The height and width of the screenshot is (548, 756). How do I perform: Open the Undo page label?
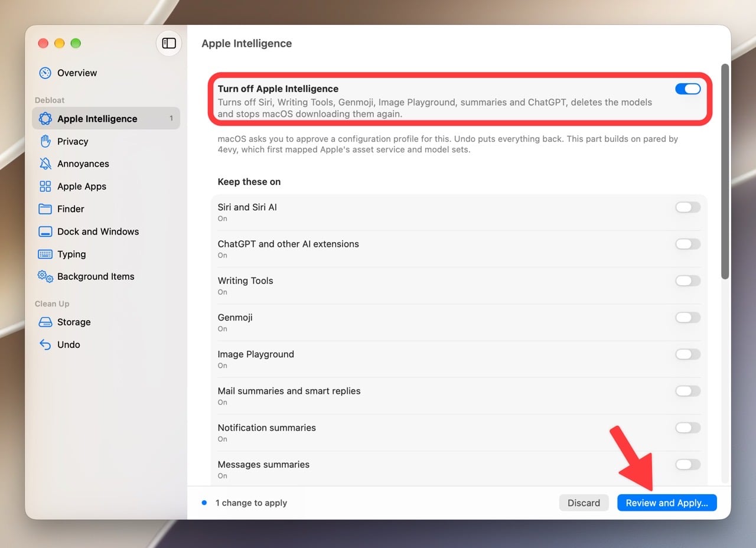[69, 345]
